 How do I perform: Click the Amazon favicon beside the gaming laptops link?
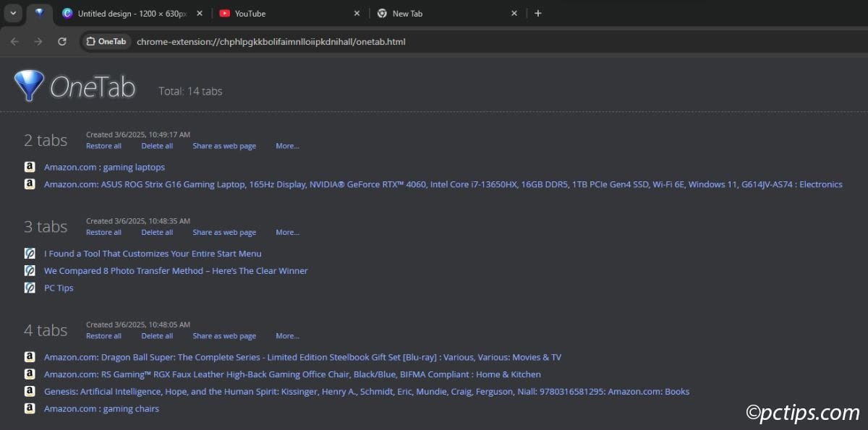30,166
